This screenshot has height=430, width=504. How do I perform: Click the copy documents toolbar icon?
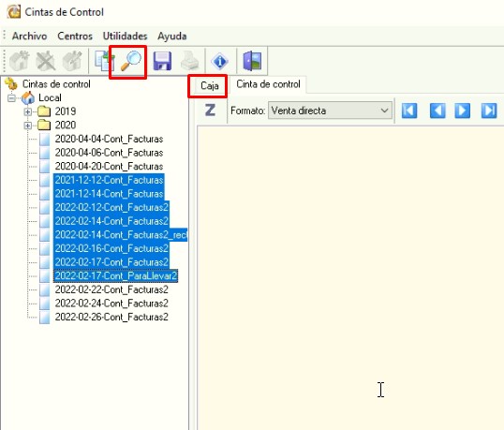(104, 61)
